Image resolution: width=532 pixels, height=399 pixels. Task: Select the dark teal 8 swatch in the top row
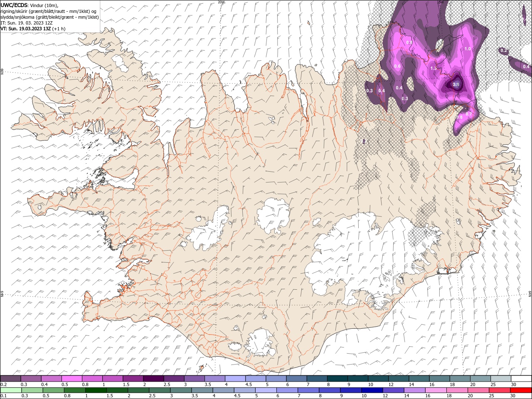(337, 378)
